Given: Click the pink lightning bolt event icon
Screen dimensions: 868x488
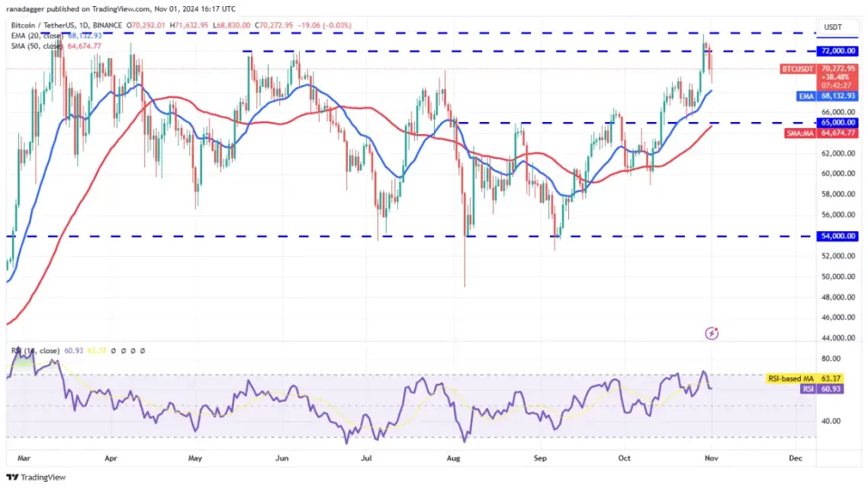Looking at the screenshot, I should point(712,333).
